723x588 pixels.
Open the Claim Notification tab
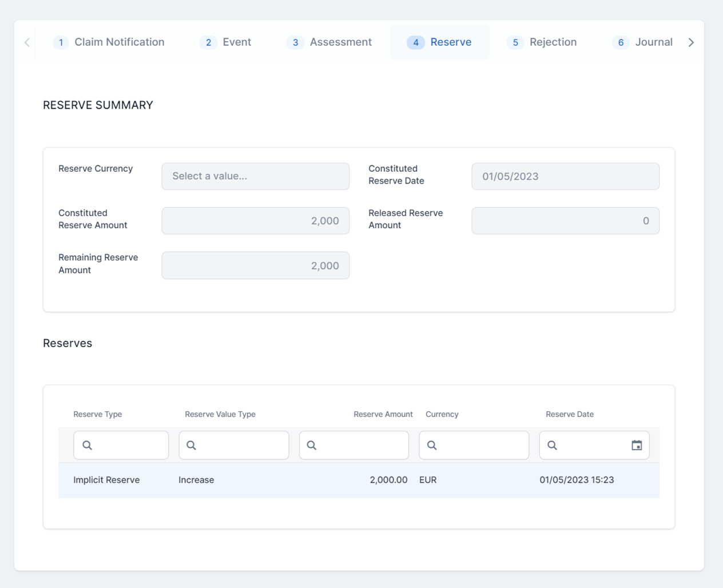coord(109,42)
